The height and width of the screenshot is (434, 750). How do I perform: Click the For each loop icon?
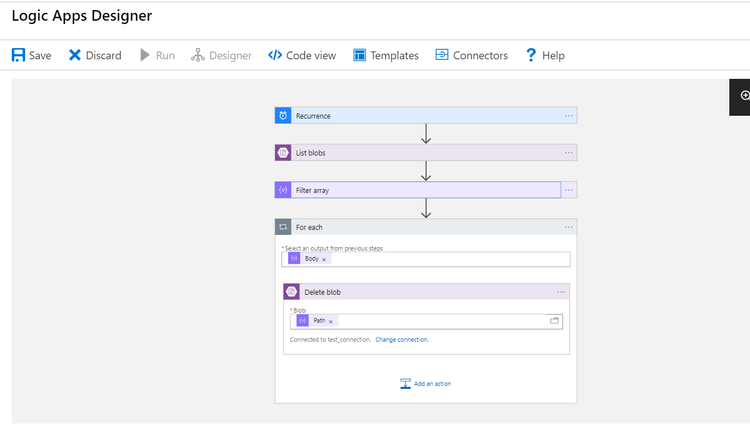pyautogui.click(x=284, y=227)
